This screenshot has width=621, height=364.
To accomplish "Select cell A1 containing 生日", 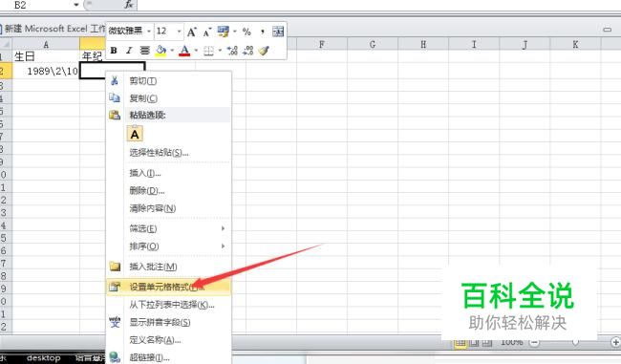I will tap(46, 56).
